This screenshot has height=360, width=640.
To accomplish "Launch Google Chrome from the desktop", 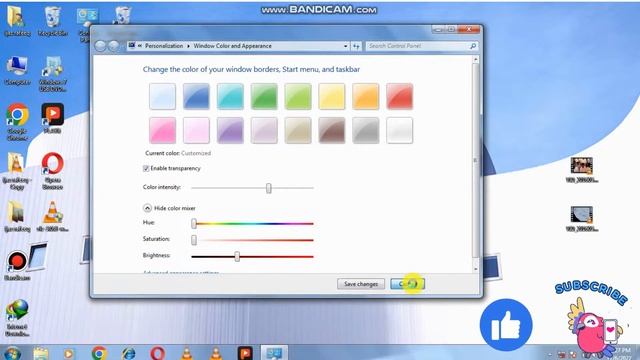I will 17,122.
